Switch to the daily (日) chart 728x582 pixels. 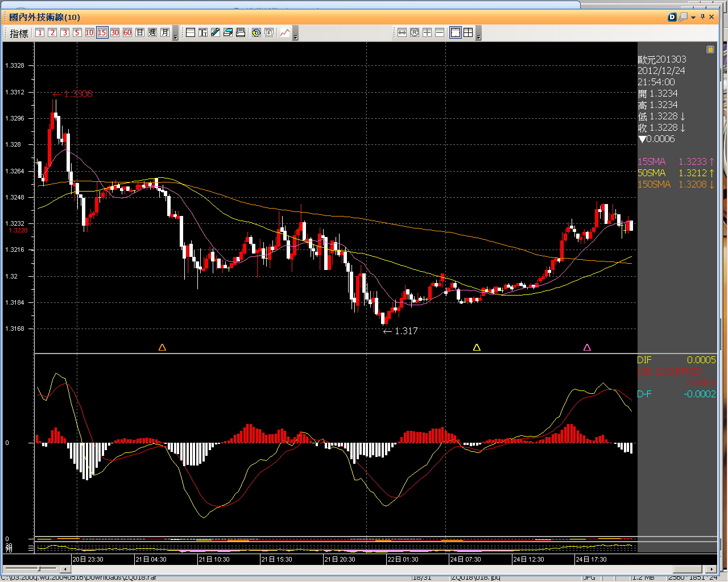[x=140, y=33]
